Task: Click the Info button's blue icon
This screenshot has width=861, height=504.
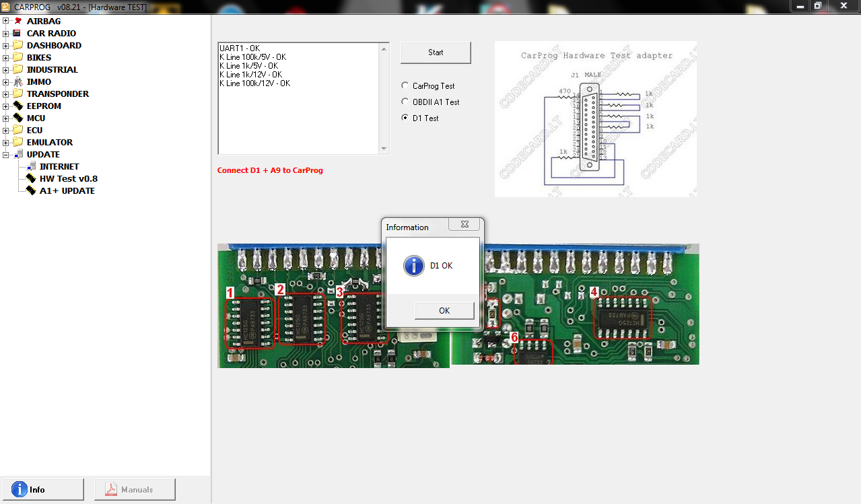Action: pyautogui.click(x=20, y=489)
